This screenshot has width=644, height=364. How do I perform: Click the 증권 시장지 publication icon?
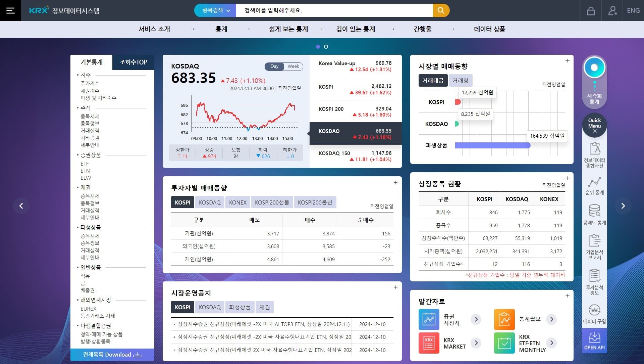(429, 319)
